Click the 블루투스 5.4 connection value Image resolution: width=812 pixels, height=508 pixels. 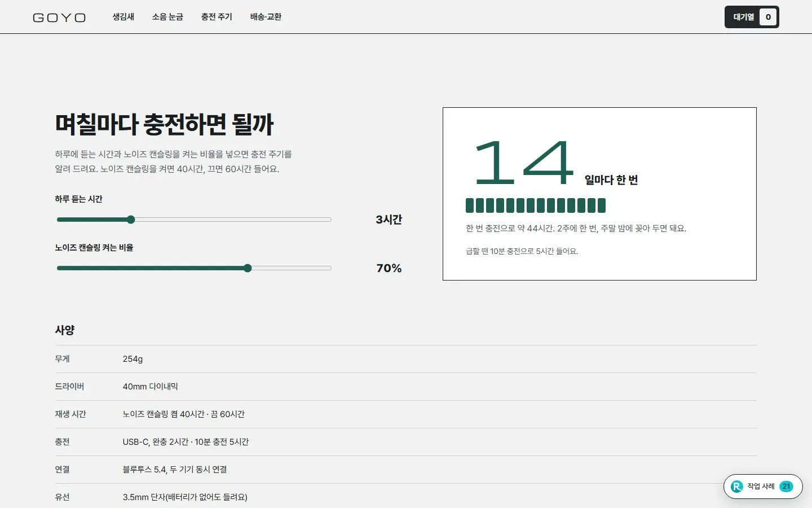[x=175, y=470]
